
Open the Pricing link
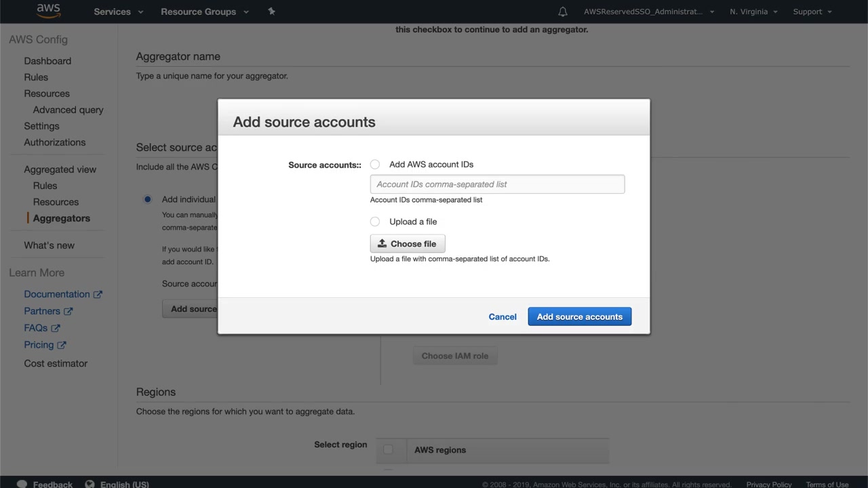click(39, 345)
